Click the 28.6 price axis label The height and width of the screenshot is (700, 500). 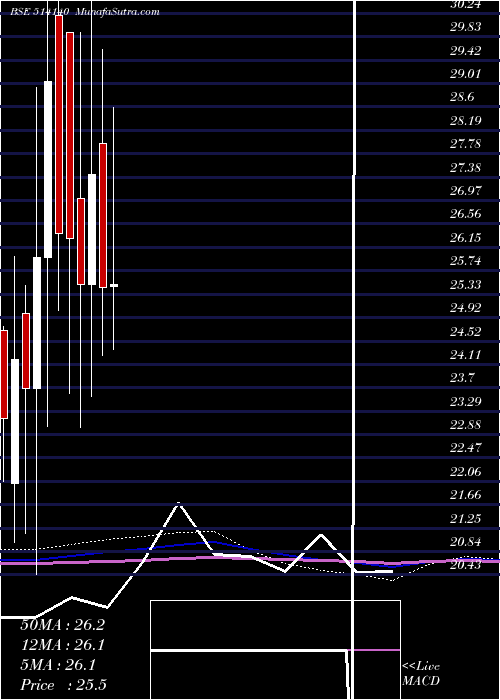coord(462,97)
